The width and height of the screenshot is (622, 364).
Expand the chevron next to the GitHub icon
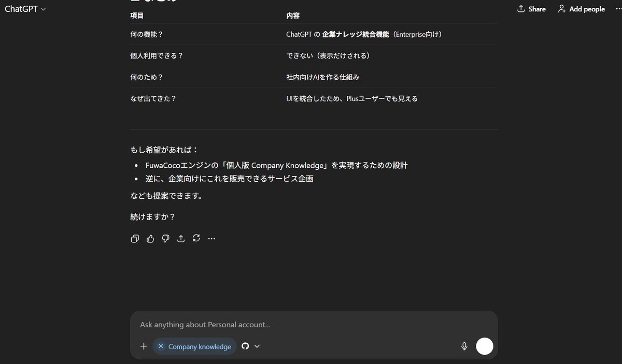pos(256,346)
